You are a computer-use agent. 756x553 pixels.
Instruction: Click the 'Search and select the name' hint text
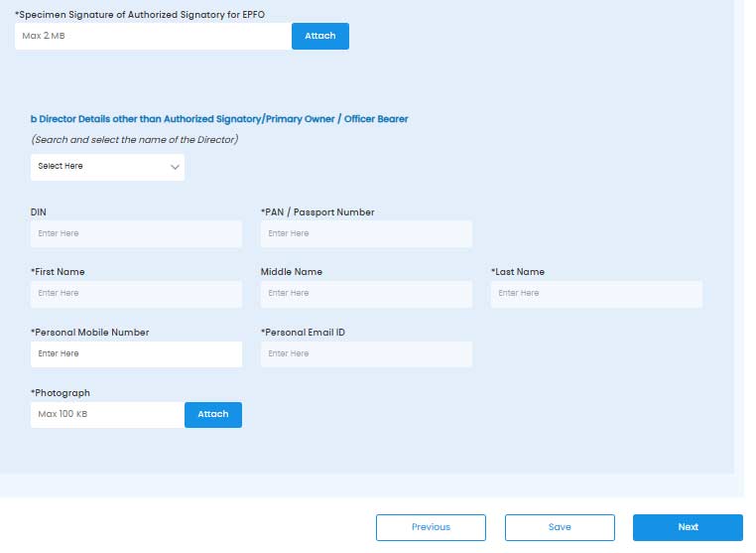(x=134, y=140)
